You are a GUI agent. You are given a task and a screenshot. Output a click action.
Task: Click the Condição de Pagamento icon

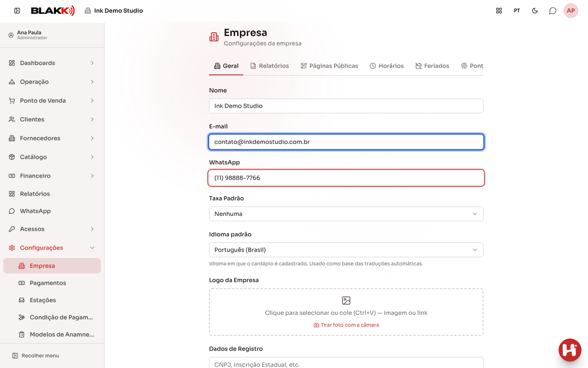22,317
